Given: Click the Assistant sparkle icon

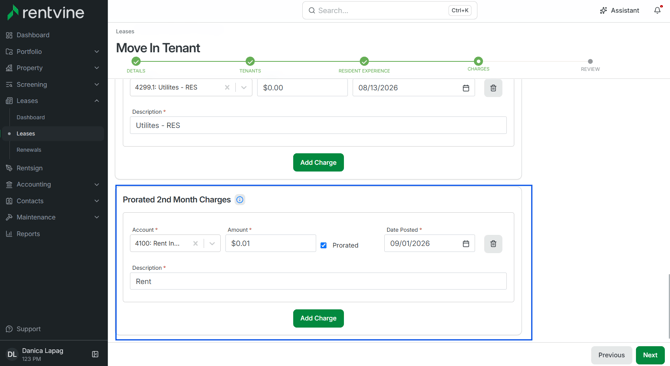Looking at the screenshot, I should (x=603, y=10).
